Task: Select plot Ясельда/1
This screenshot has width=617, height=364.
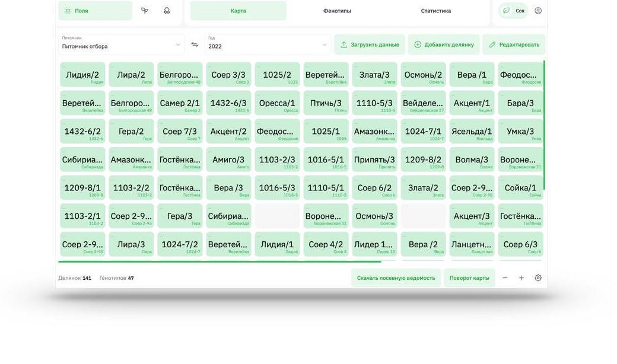Action: coord(472,131)
